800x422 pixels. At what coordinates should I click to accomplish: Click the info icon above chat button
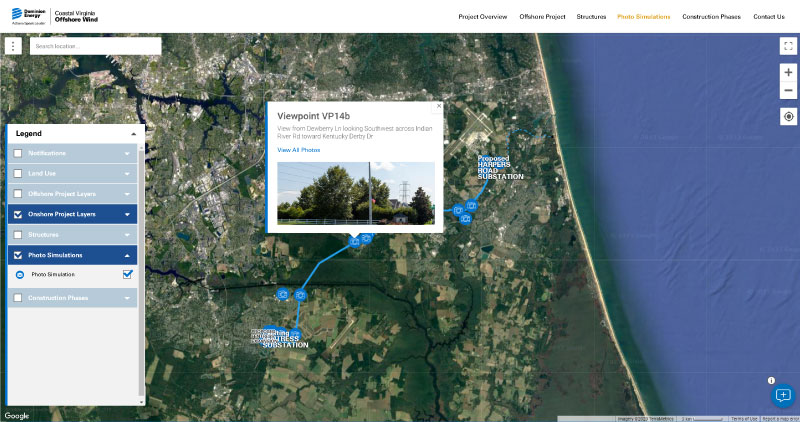click(x=771, y=381)
